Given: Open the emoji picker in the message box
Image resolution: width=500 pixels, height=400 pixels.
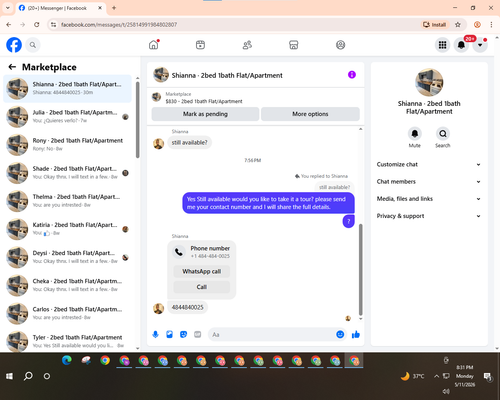Looking at the screenshot, I should [x=340, y=334].
